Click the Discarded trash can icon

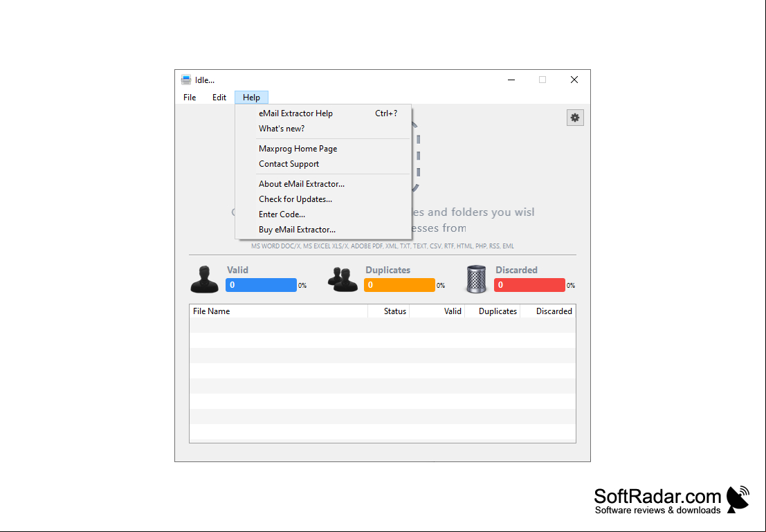(x=476, y=279)
